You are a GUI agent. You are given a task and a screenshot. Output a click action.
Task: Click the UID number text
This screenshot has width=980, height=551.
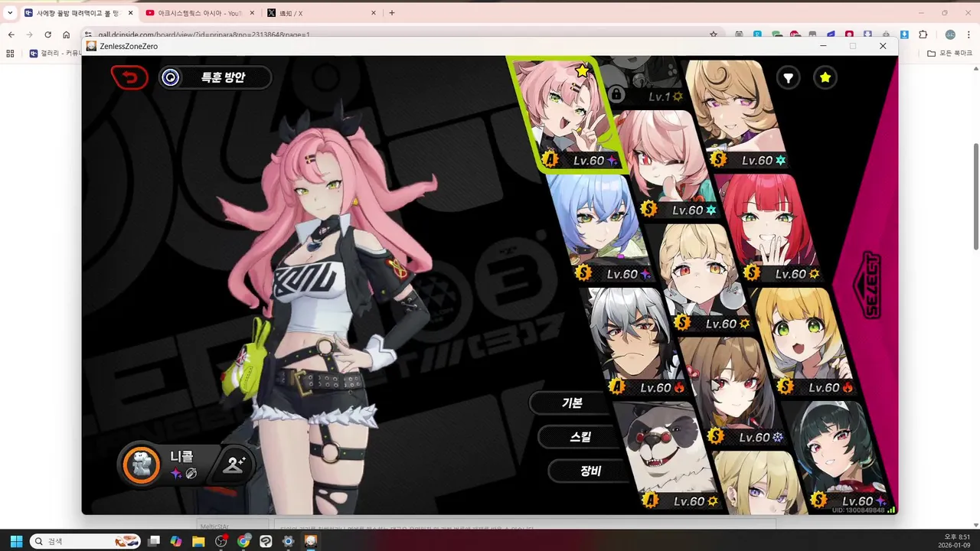tap(857, 510)
